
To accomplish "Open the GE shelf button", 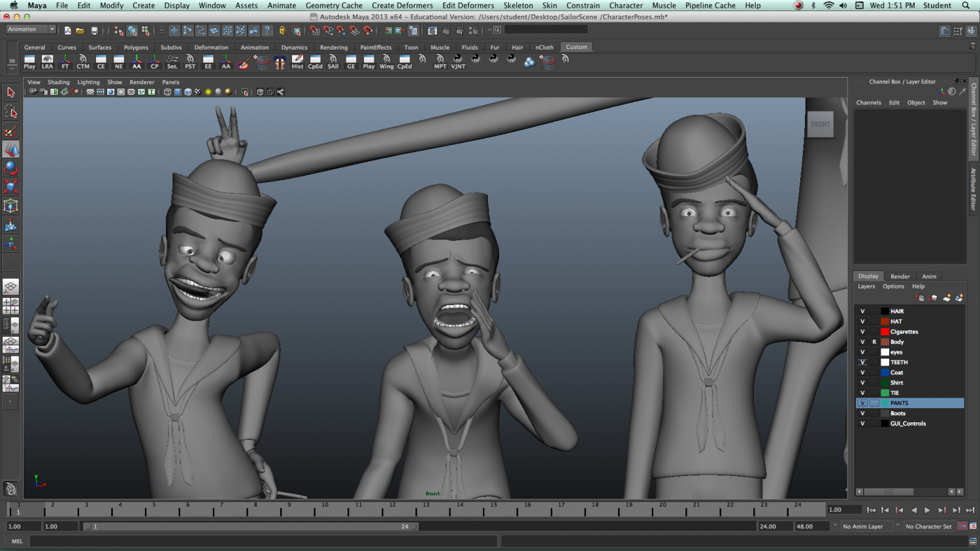I will (351, 62).
